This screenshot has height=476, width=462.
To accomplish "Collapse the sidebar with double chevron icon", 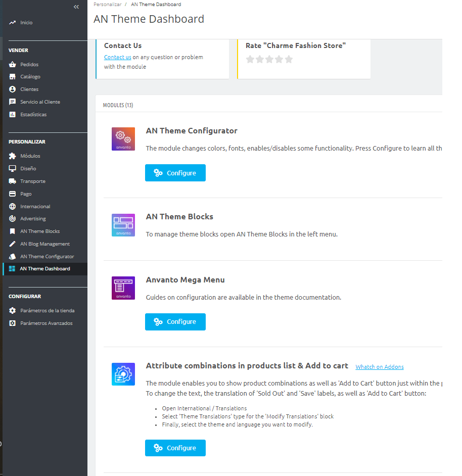I will coord(76,7).
